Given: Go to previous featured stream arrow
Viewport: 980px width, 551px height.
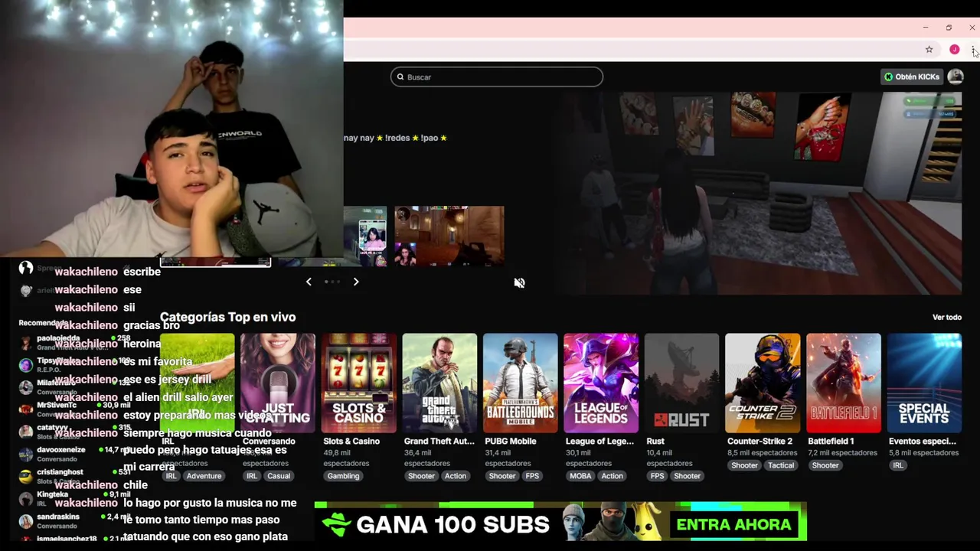Looking at the screenshot, I should coord(309,282).
